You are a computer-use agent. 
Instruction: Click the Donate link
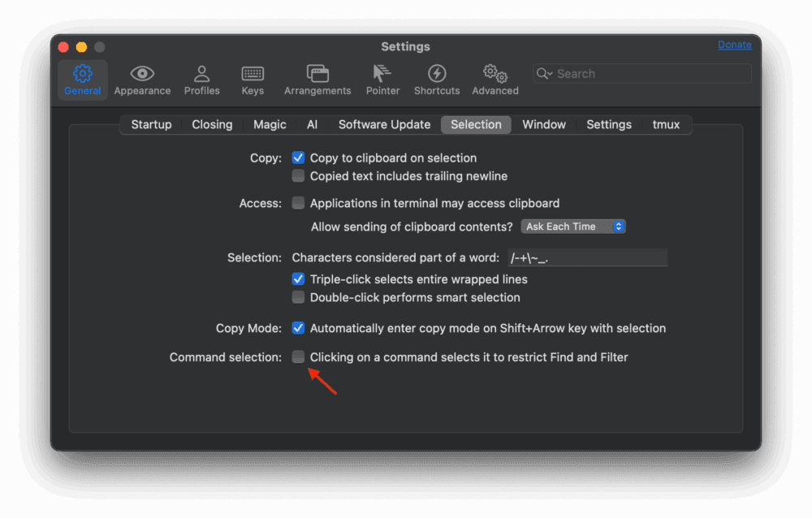(x=734, y=45)
